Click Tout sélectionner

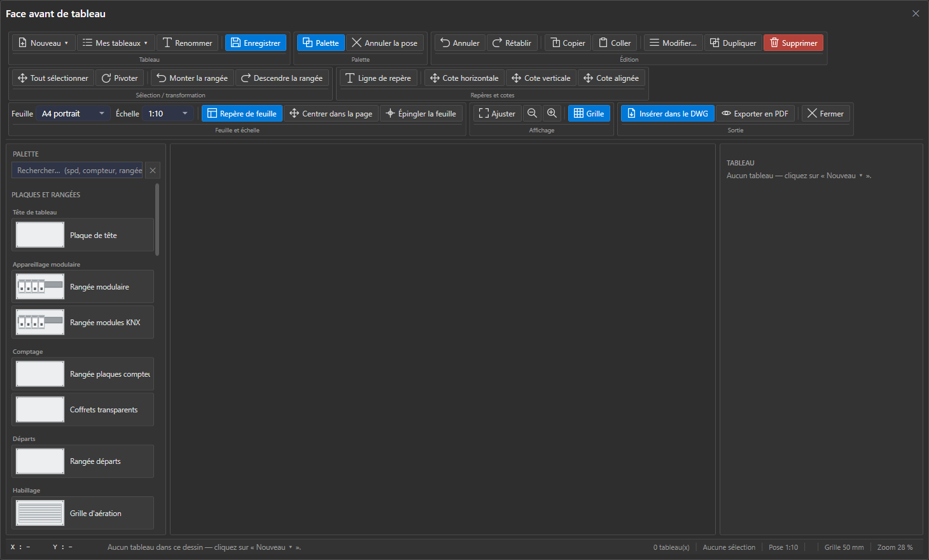pyautogui.click(x=53, y=78)
